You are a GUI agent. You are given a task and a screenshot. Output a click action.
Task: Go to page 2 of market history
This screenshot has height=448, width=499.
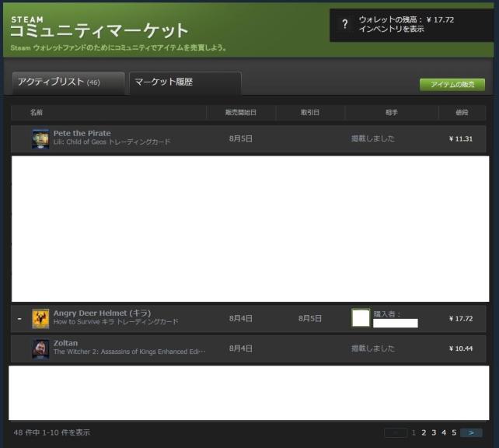click(x=424, y=432)
